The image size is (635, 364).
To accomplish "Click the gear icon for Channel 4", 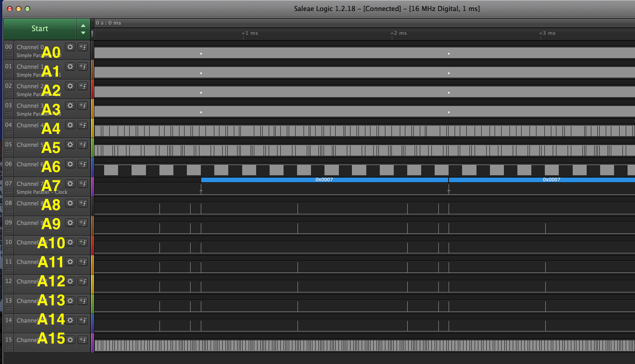I will click(70, 125).
